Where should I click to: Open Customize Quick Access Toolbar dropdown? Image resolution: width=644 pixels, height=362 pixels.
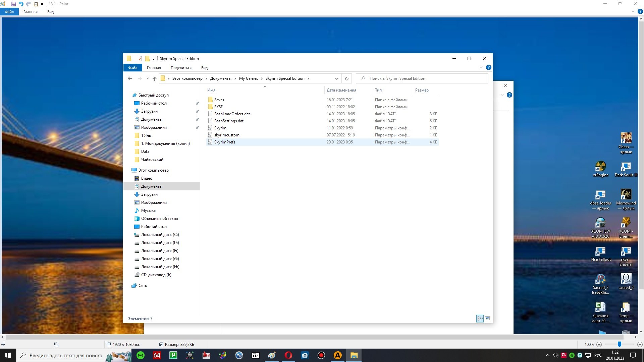pyautogui.click(x=42, y=4)
